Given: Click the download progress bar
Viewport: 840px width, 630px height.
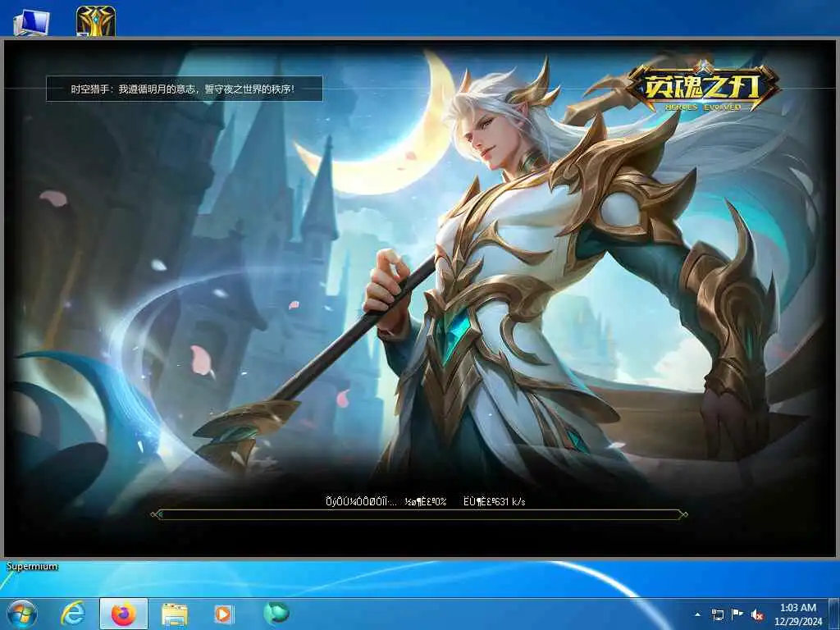Looking at the screenshot, I should click(419, 515).
